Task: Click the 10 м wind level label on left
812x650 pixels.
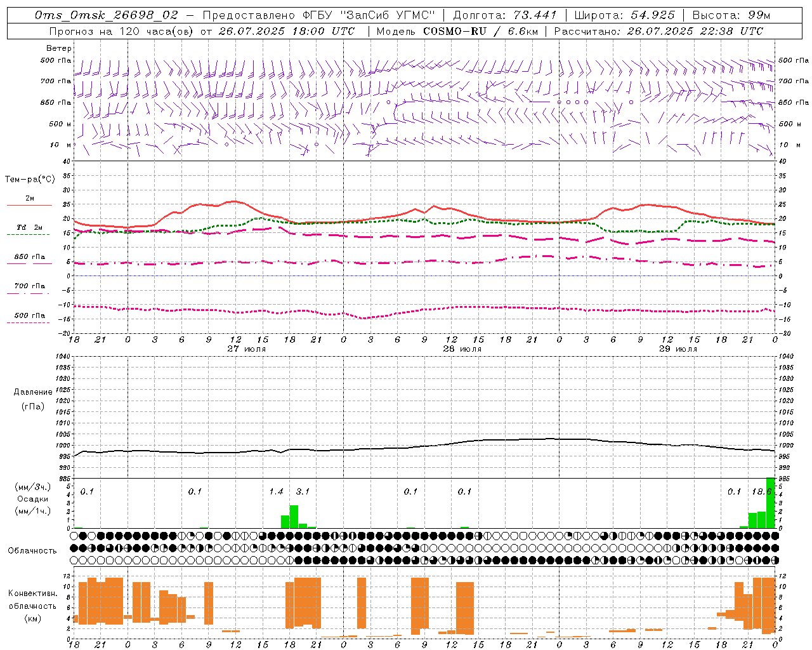Action: click(x=62, y=145)
